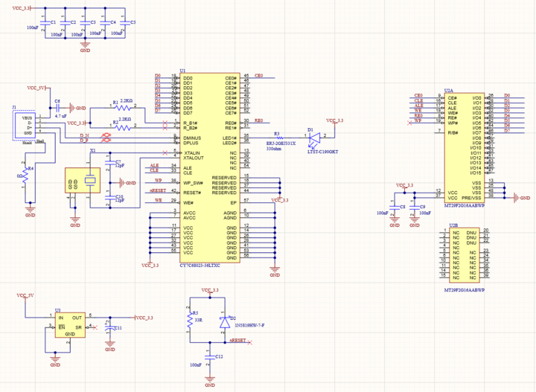The image size is (536, 392).
Task: Select the VBUS pin name on J1
Action: pyautogui.click(x=28, y=118)
